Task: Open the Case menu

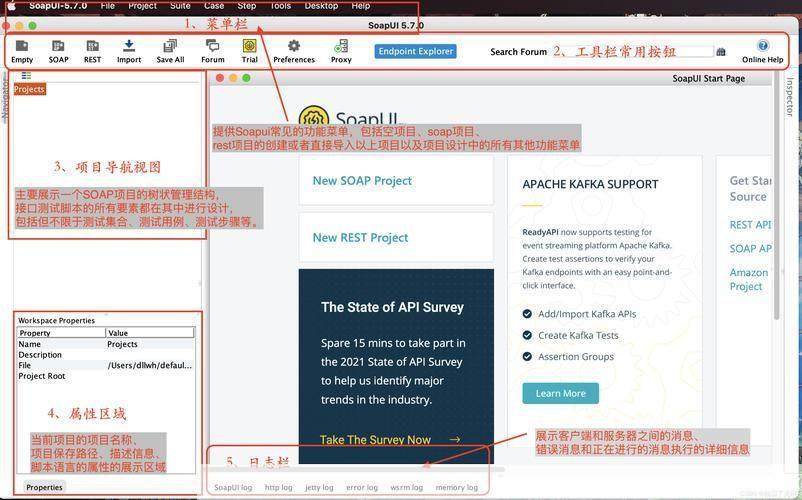Action: coord(214,6)
